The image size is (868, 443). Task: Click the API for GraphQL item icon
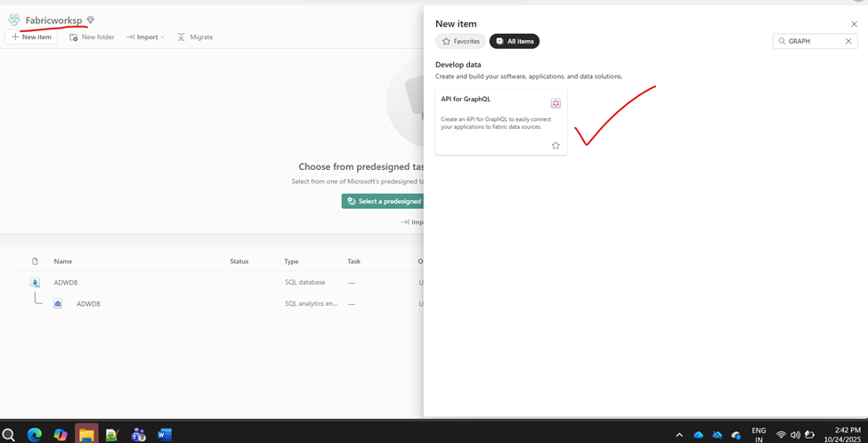(556, 103)
